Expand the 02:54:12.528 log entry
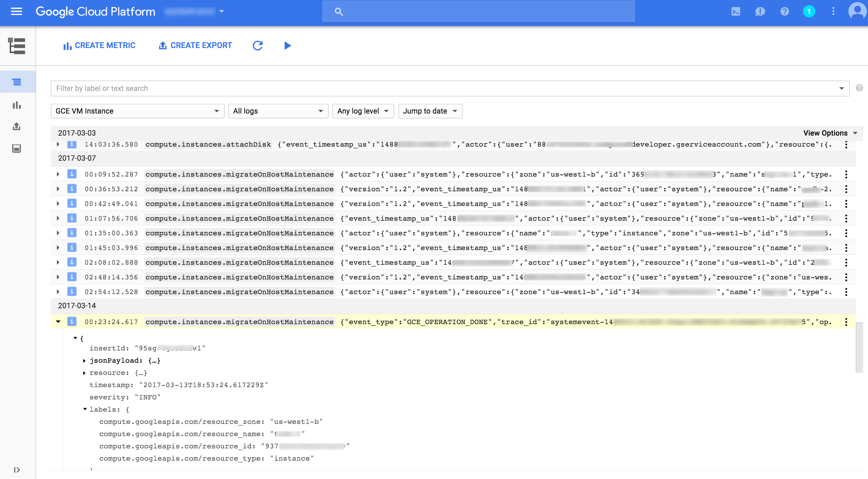Screen dimensions: 868x479 point(58,292)
